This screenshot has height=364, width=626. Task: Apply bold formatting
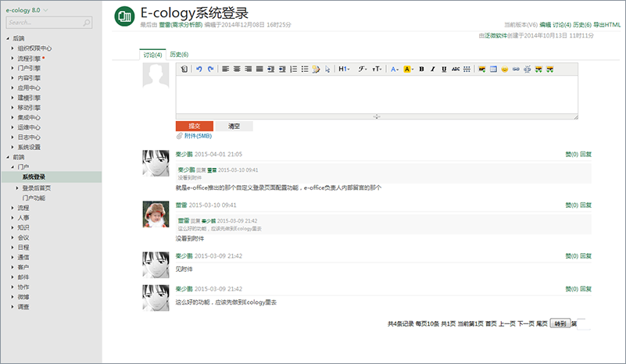pyautogui.click(x=421, y=69)
